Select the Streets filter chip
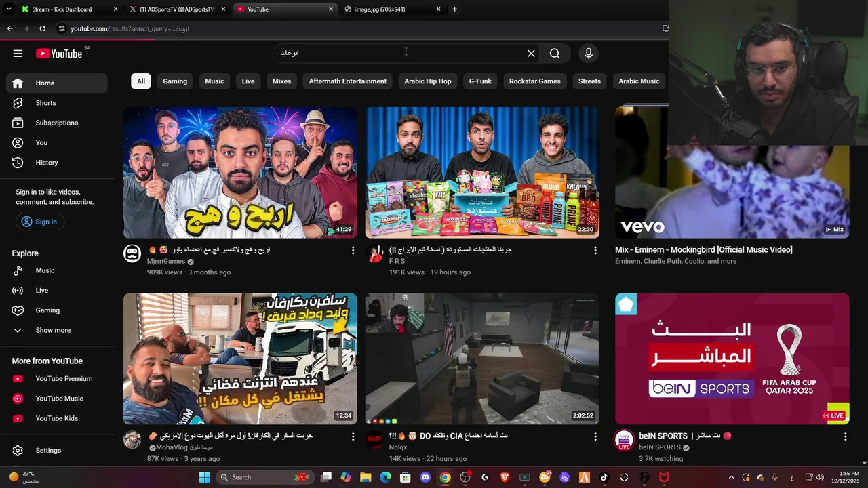Screen dimensions: 868x488 (589, 81)
